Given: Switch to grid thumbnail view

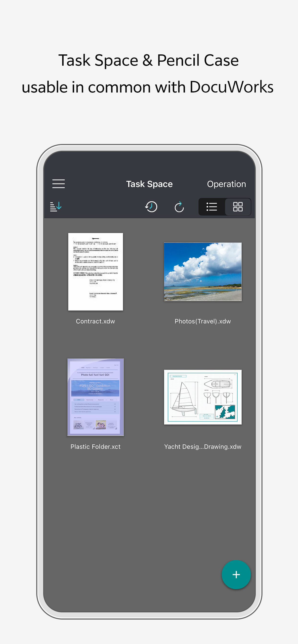Looking at the screenshot, I should [x=238, y=207].
